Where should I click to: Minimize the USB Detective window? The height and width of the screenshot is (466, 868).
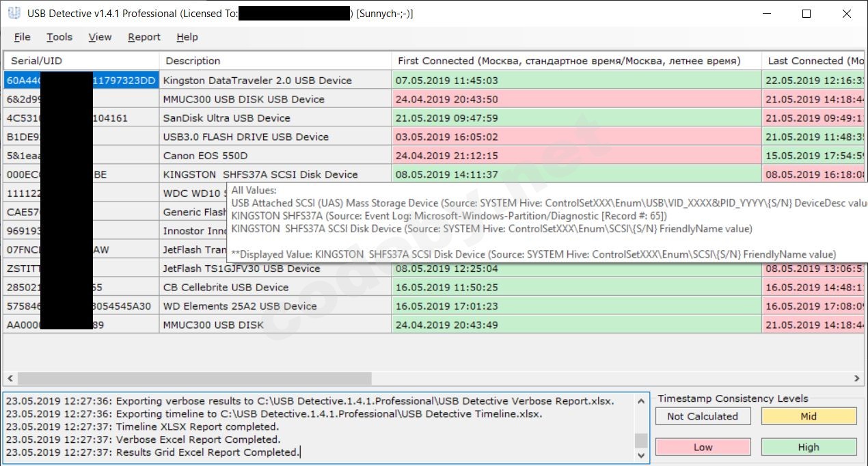coord(766,14)
